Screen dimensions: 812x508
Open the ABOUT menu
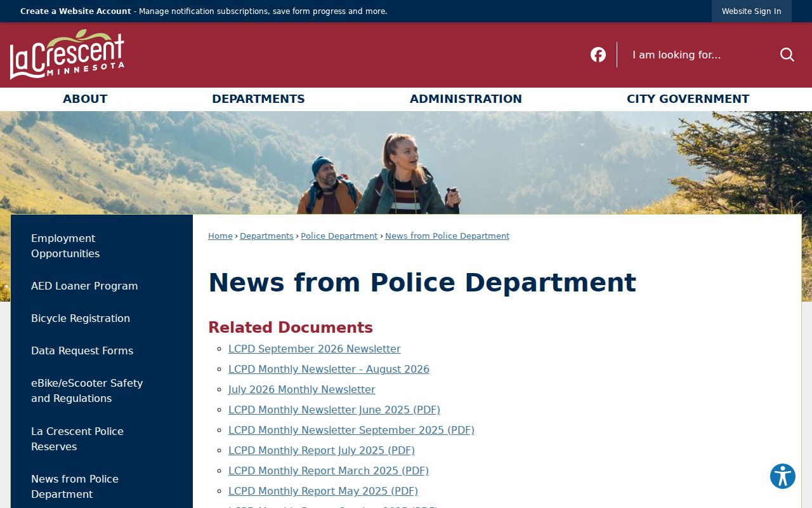[85, 99]
